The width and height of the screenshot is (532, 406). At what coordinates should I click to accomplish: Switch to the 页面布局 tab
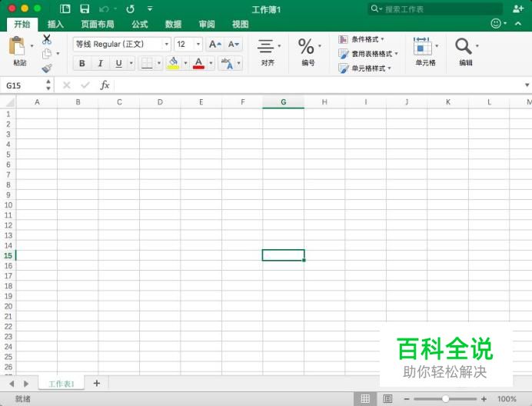pos(98,24)
